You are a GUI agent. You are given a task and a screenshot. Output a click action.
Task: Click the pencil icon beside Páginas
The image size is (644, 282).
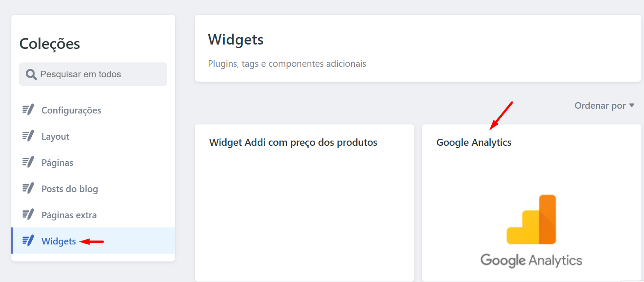click(x=28, y=162)
